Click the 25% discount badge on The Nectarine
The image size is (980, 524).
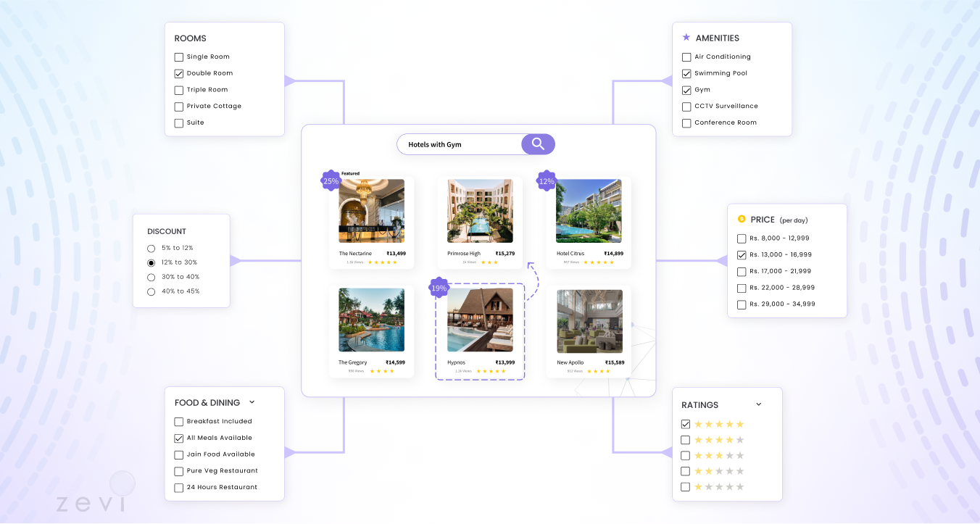[x=331, y=180]
